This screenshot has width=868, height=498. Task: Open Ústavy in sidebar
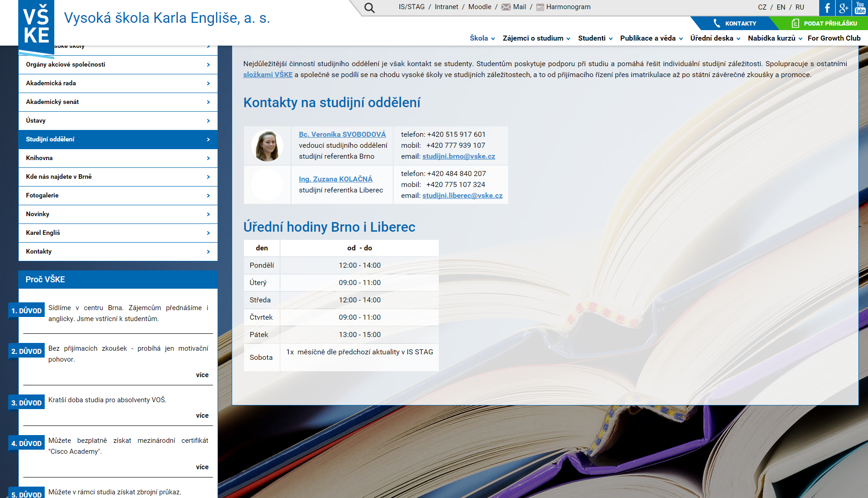[x=118, y=121]
